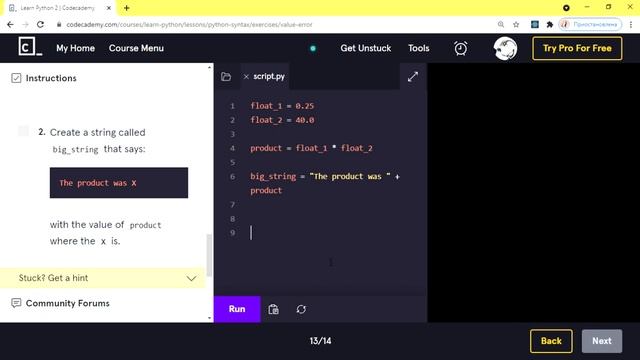Open the browser zoom magnifier icon

[501, 24]
